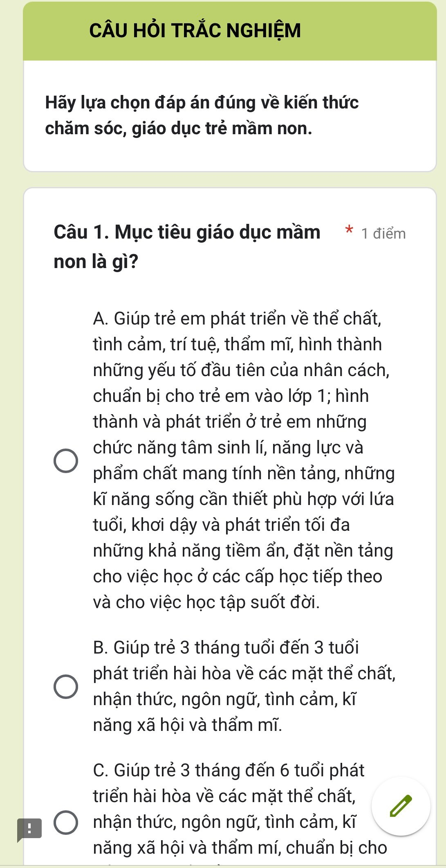Select the radio button for answer A
The height and width of the screenshot is (868, 446).
[66, 460]
